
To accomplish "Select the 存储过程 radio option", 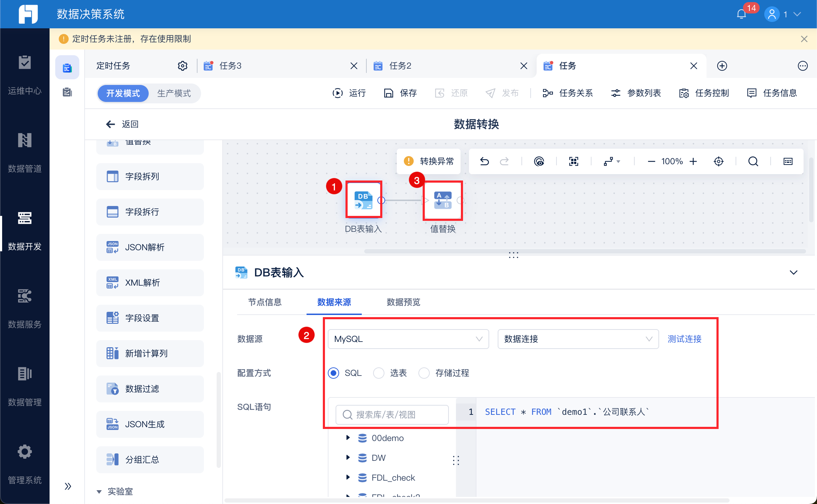I will click(x=424, y=373).
